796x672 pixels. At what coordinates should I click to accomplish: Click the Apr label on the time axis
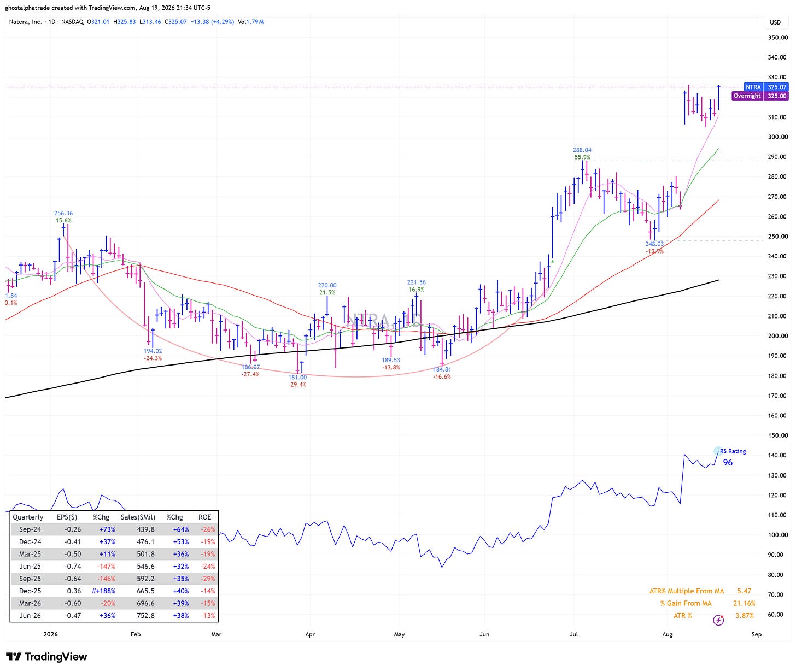tap(309, 635)
